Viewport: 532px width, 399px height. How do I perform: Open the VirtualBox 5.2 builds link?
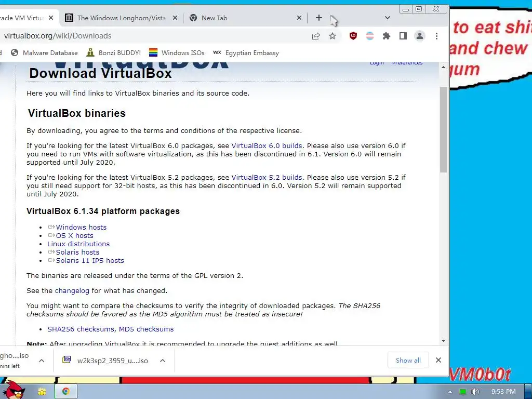tap(267, 178)
